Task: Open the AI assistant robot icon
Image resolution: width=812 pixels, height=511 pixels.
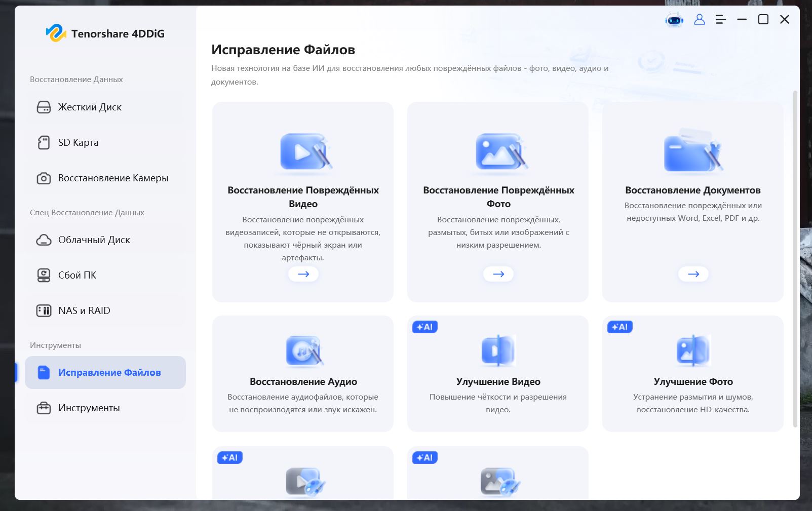Action: [x=674, y=20]
